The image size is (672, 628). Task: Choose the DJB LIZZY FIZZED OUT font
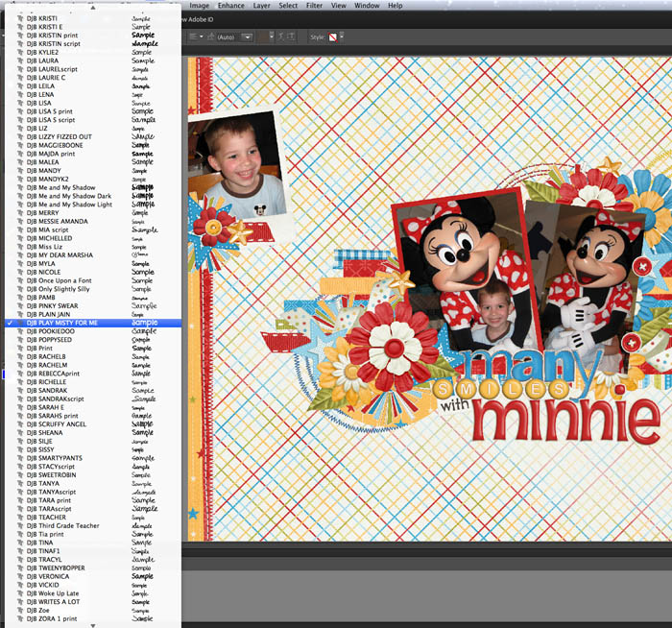[x=93, y=136]
